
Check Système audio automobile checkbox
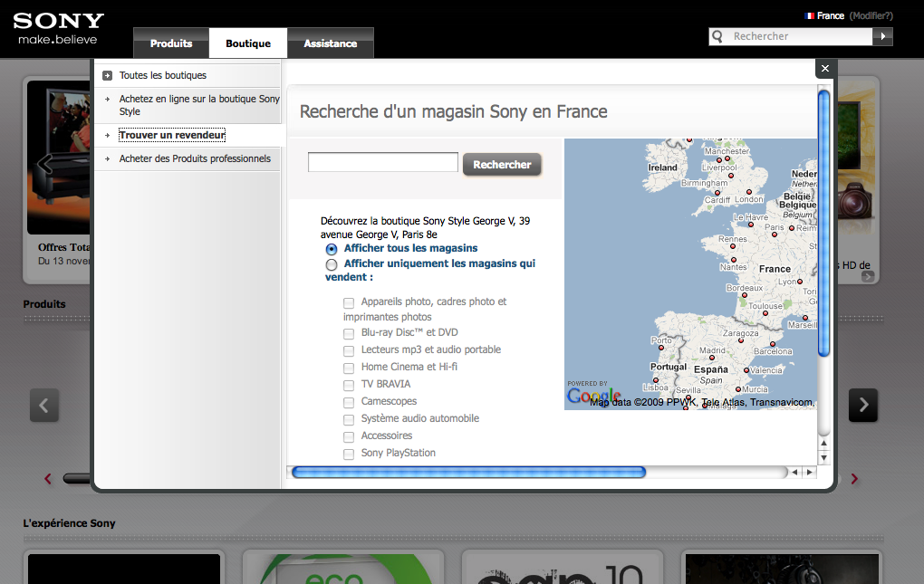point(349,420)
